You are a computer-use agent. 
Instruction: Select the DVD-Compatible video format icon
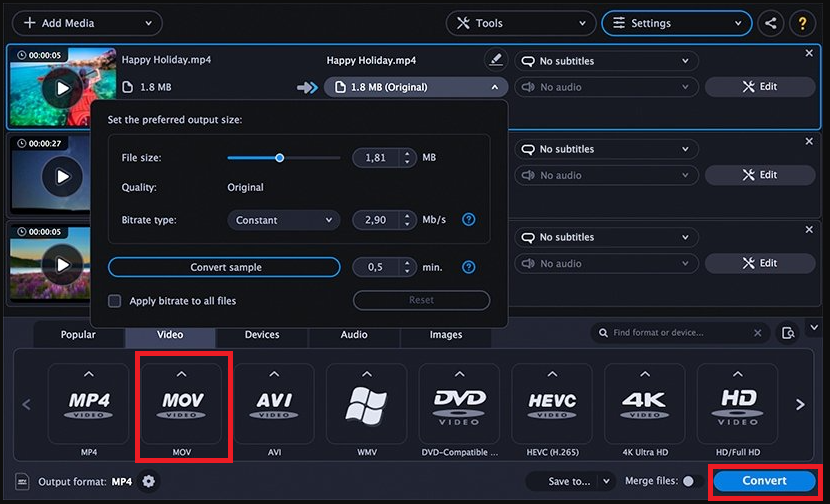[459, 405]
